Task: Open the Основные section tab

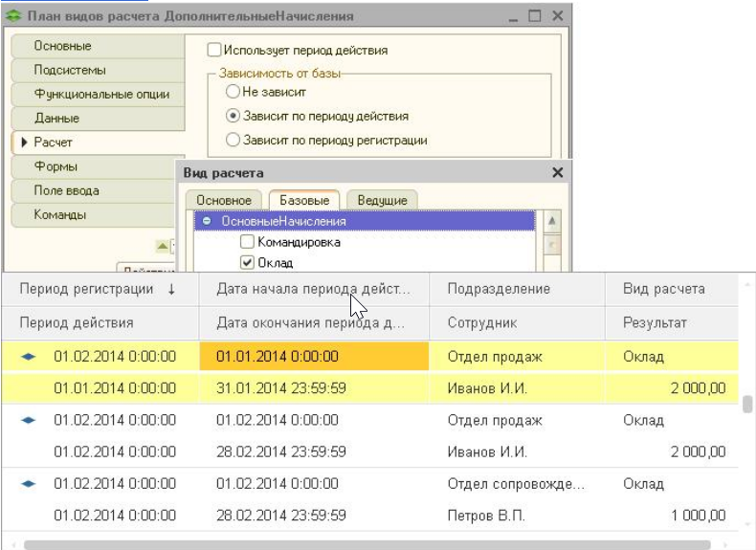Action: (x=98, y=46)
